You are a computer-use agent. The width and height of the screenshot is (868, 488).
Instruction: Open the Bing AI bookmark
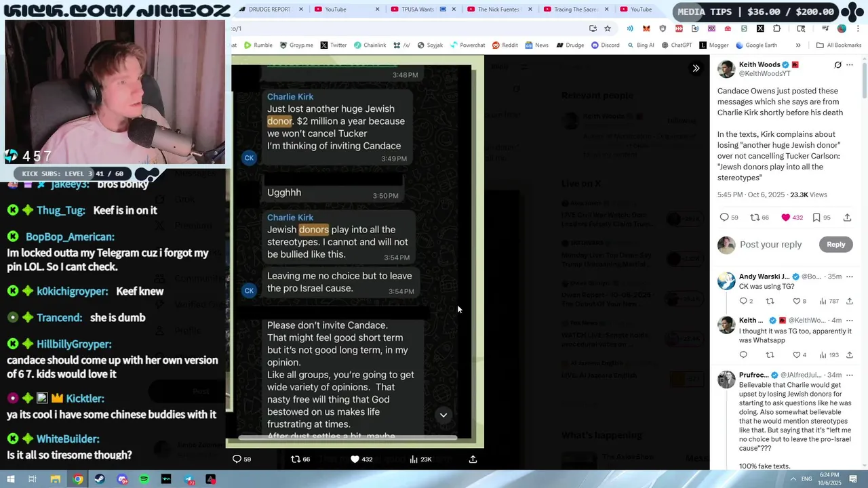(640, 45)
